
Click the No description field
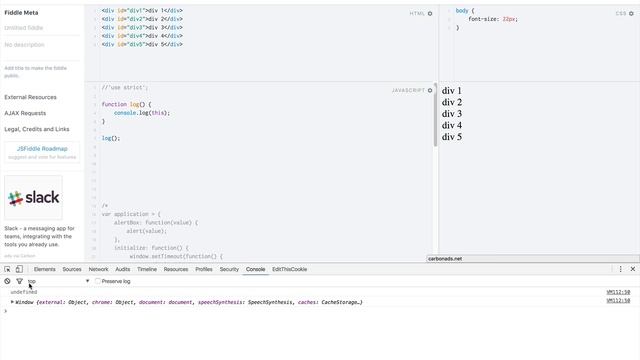click(42, 44)
